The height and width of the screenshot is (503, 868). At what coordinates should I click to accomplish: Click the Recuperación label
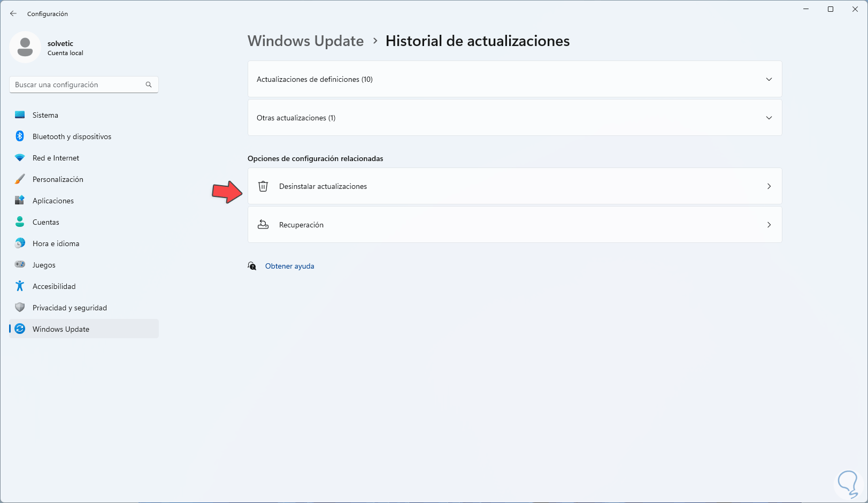[x=301, y=225]
